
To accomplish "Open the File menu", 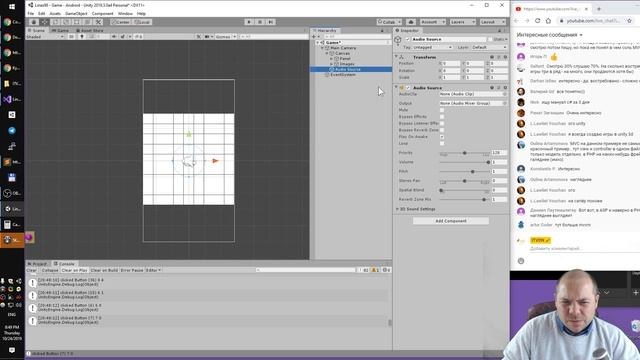I will [31, 13].
